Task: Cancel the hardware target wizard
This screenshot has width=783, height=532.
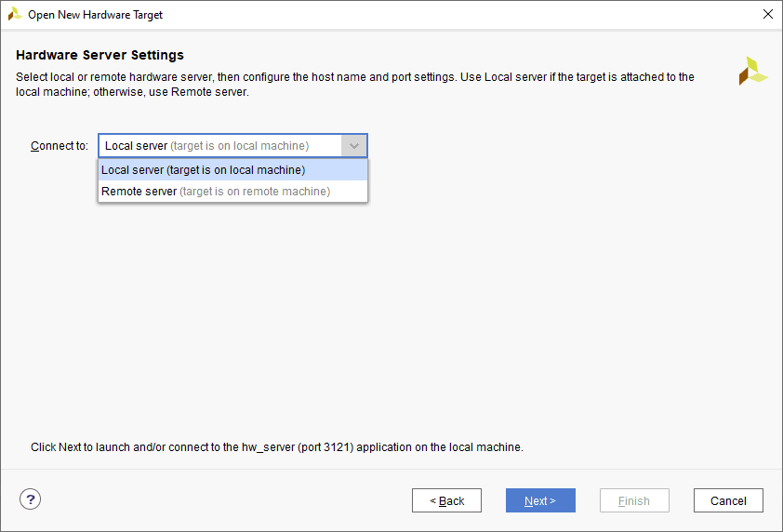Action: [728, 500]
